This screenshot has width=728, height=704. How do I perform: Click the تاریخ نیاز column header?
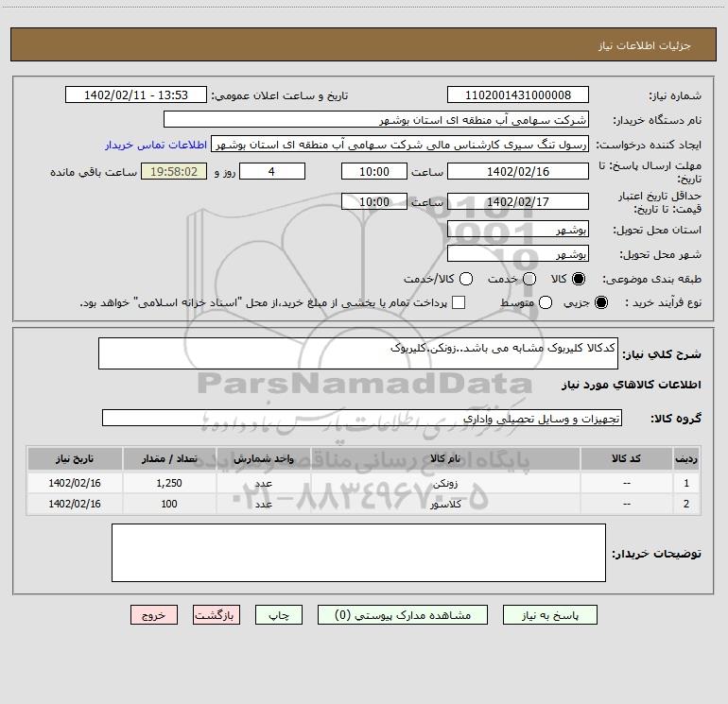pyautogui.click(x=75, y=459)
